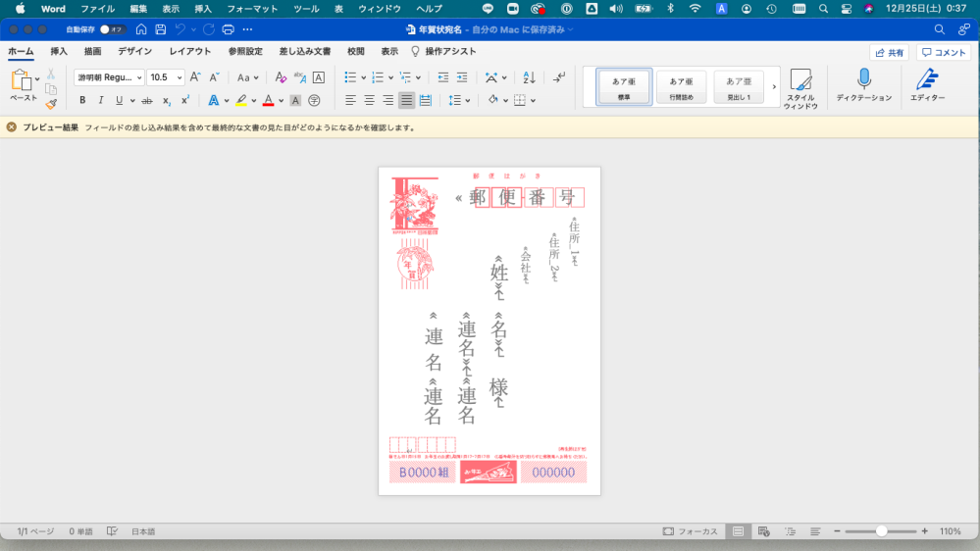Apply subscript formatting
Screen dimensions: 980x551
point(166,101)
